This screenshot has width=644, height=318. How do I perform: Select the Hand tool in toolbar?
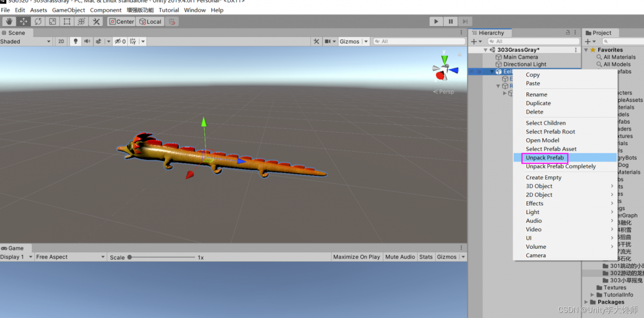9,22
